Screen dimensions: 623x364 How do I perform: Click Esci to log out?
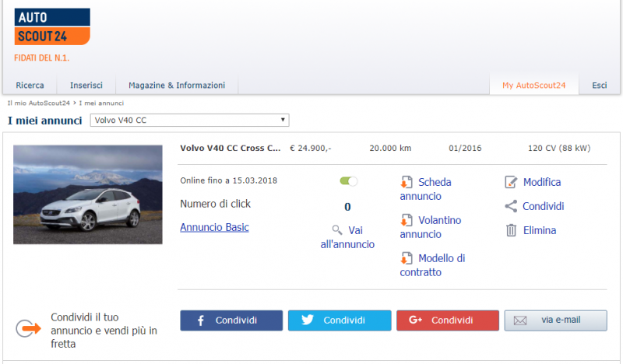(x=600, y=86)
